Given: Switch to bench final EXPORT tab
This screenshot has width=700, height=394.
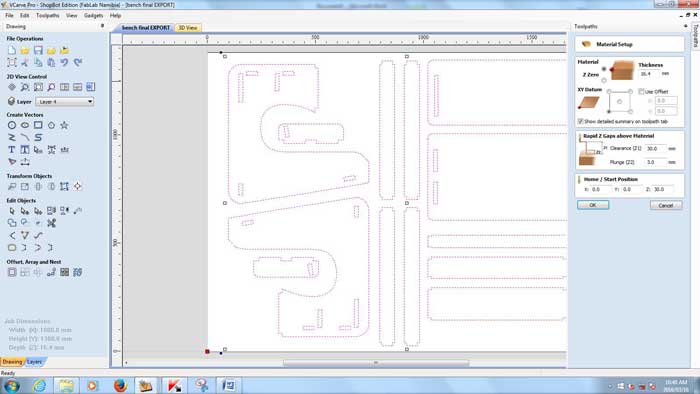Looking at the screenshot, I should (x=146, y=28).
